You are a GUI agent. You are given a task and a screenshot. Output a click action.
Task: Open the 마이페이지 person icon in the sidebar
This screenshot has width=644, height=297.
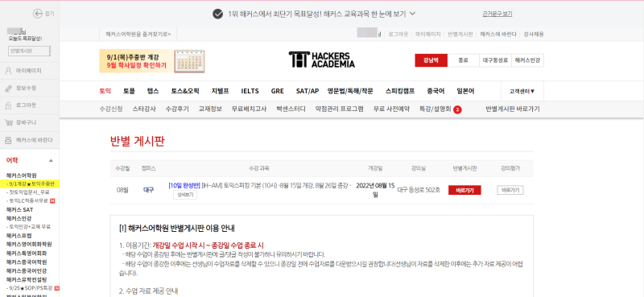point(8,71)
